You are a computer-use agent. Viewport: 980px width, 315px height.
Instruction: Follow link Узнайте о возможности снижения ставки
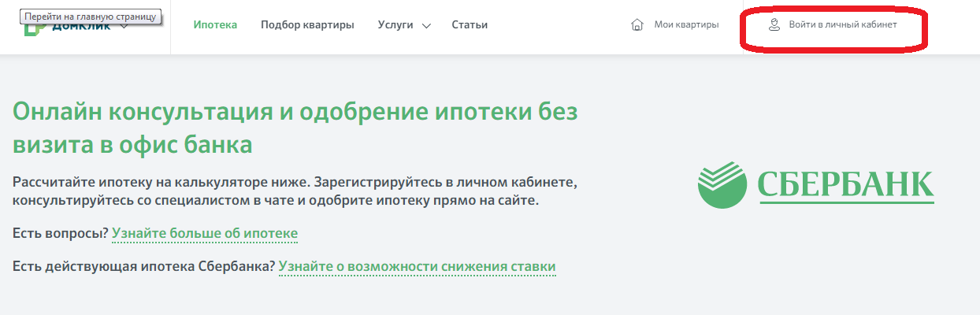pyautogui.click(x=418, y=267)
